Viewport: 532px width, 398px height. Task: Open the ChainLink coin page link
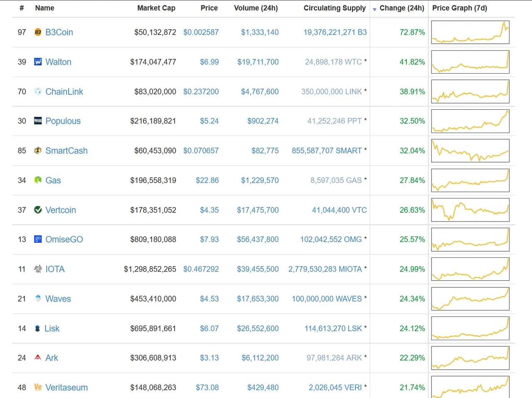64,91
